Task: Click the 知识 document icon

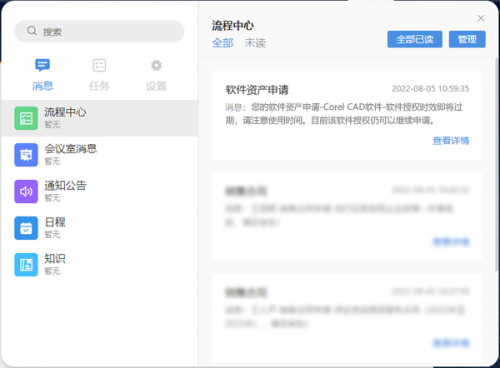Action: pos(26,265)
